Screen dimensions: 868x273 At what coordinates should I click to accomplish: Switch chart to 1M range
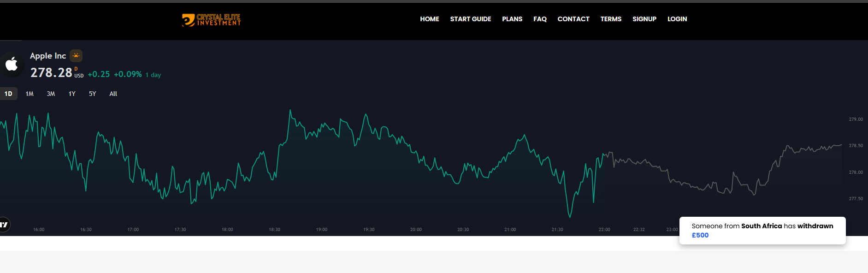(30, 94)
